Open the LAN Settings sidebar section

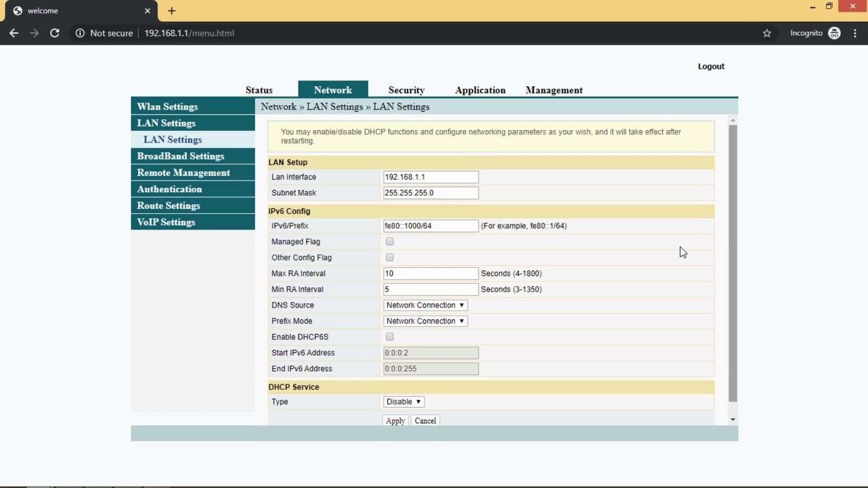[193, 123]
